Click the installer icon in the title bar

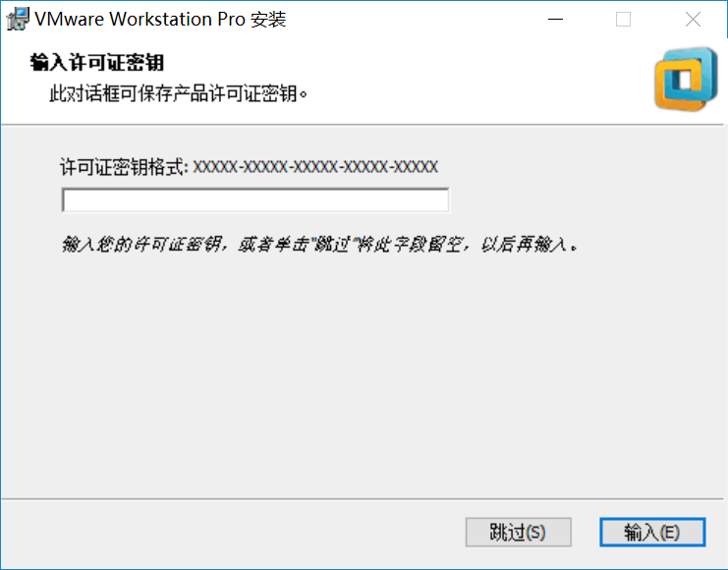point(18,20)
